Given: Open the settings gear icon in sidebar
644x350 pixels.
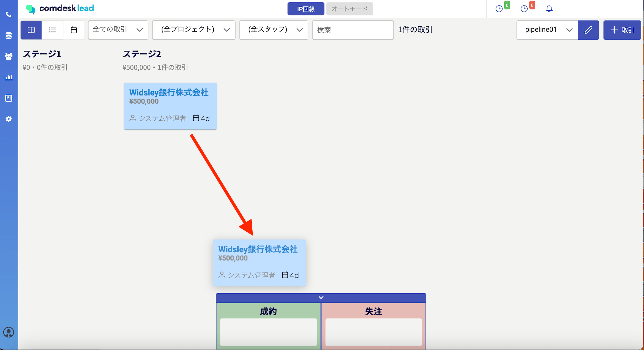Looking at the screenshot, I should click(x=9, y=119).
